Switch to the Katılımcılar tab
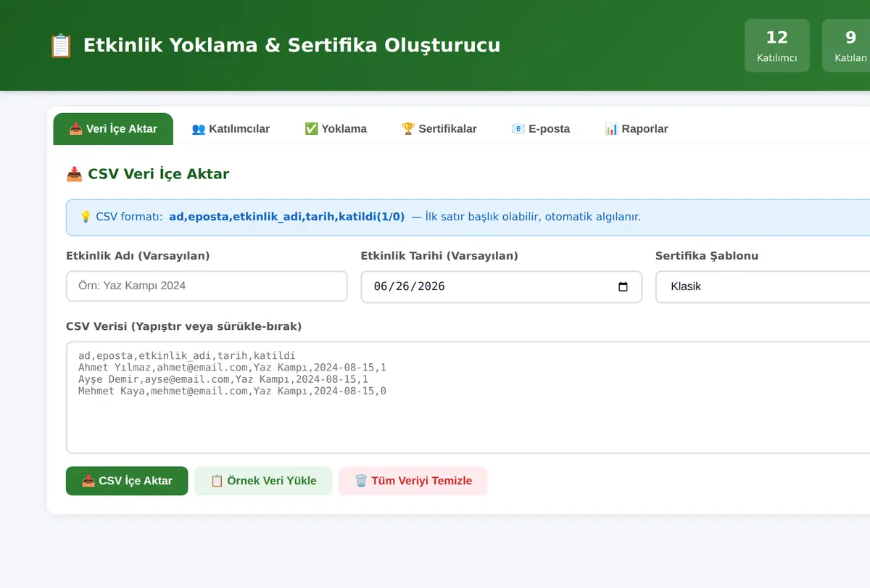The width and height of the screenshot is (870, 588). [231, 129]
